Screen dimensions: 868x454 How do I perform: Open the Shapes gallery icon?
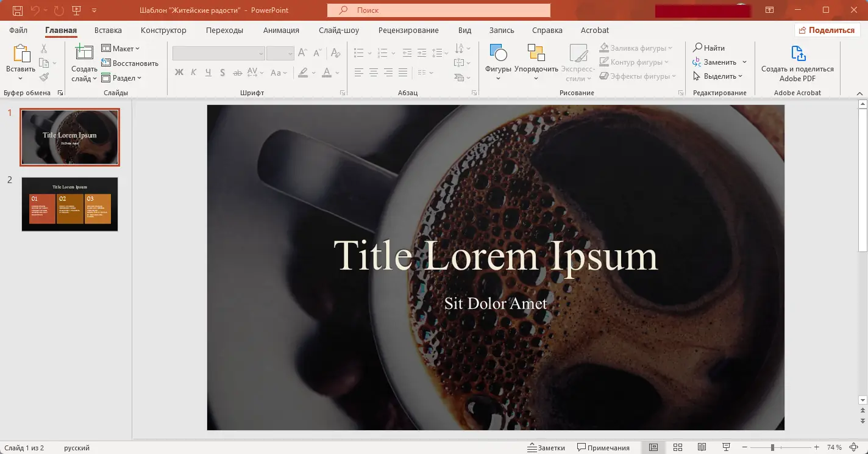498,54
